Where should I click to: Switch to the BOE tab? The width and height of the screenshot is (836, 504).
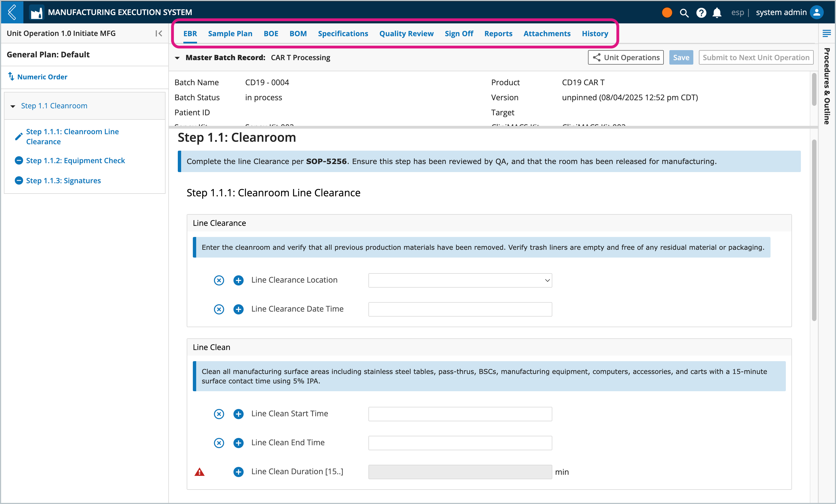tap(271, 34)
